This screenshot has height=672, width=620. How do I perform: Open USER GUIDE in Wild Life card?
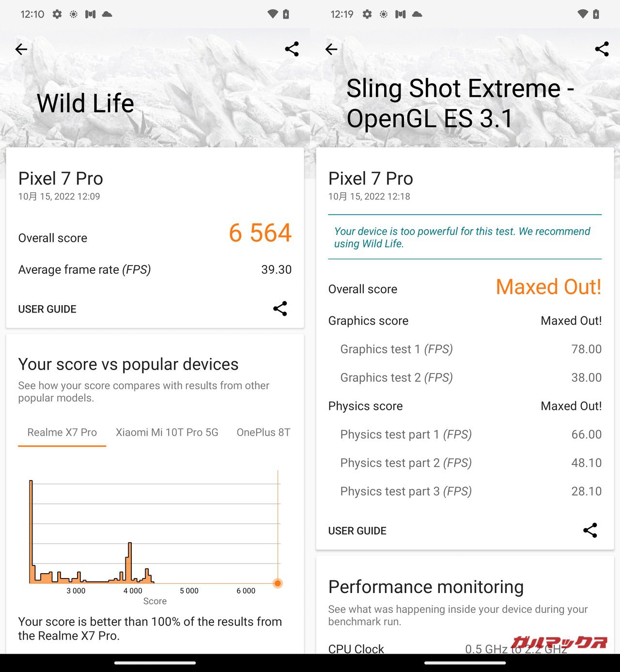point(47,309)
